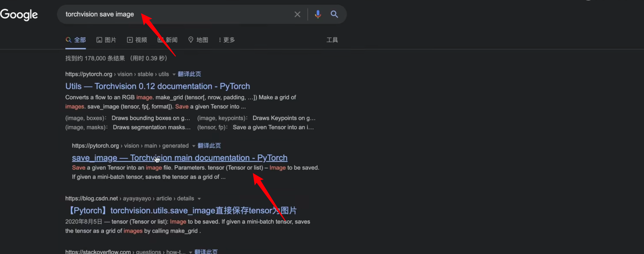644x254 pixels.
Task: Open the 新闻 news tab
Action: coord(167,40)
